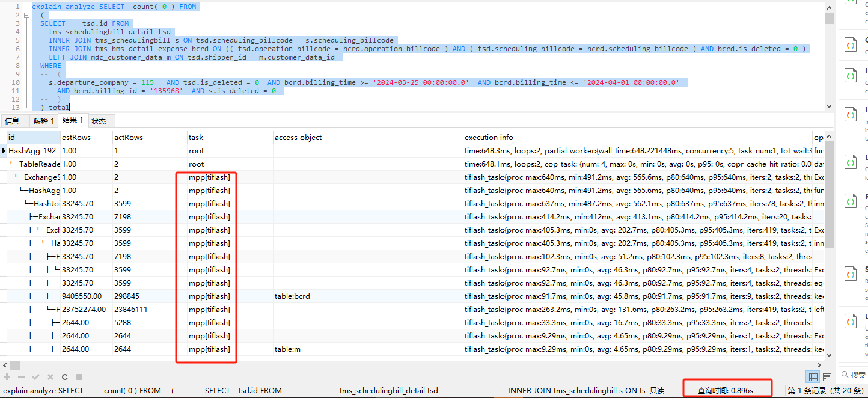Switch to form view icon
The image size is (868, 398).
click(827, 377)
